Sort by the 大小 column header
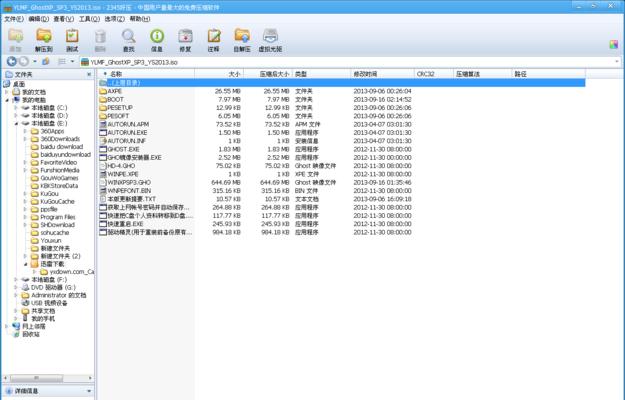Screen dimensions: 625x400 pyautogui.click(x=219, y=74)
